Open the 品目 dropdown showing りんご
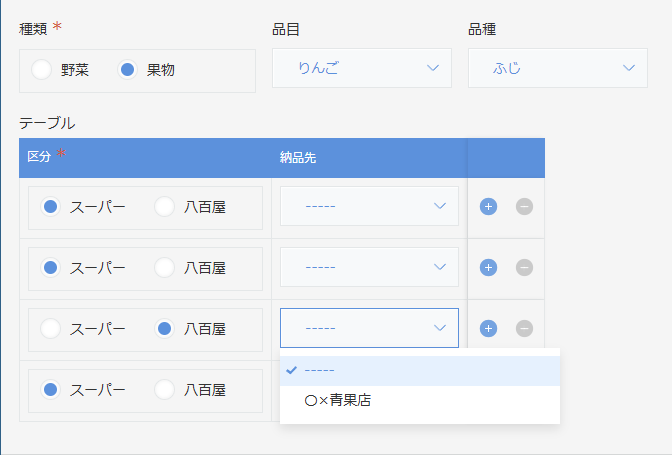This screenshot has height=455, width=672. click(x=361, y=68)
